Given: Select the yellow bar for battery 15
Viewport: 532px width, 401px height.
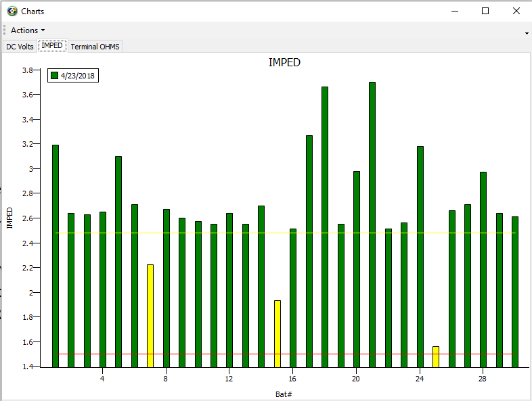Looking at the screenshot, I should tap(278, 333).
